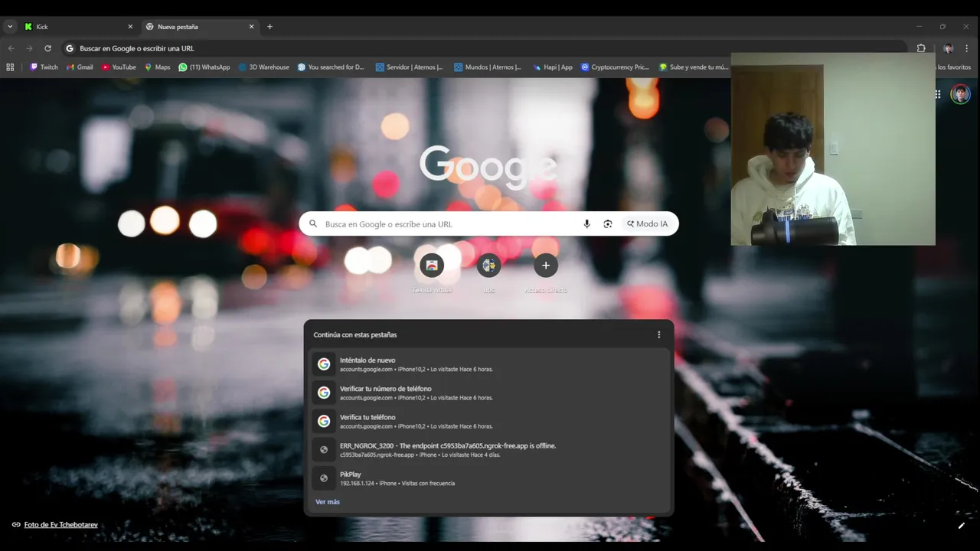Open the Foto de Ev Tchebotarev credit link
Viewport: 980px width, 551px height.
click(x=60, y=525)
